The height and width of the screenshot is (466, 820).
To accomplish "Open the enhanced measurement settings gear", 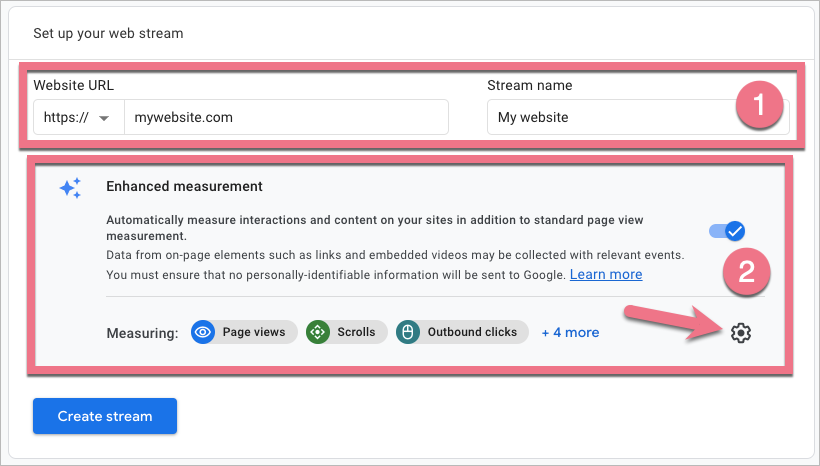I will (740, 332).
